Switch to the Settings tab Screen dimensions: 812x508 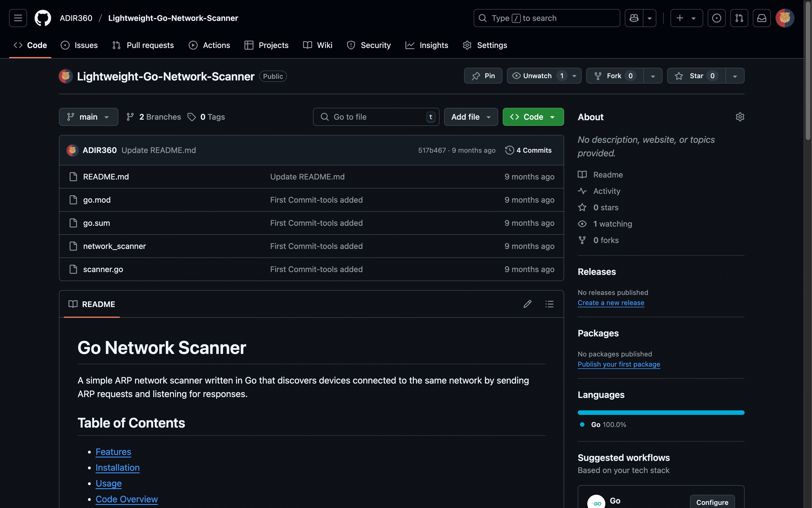[485, 45]
